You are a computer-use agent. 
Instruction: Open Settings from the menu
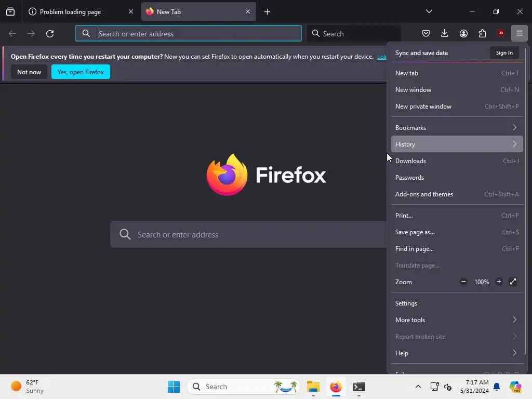tap(457, 303)
